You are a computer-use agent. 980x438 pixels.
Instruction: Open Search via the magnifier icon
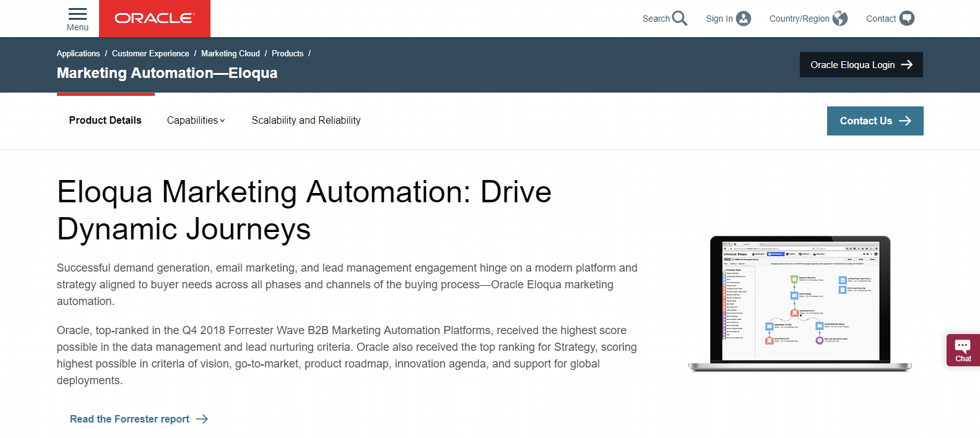(680, 19)
